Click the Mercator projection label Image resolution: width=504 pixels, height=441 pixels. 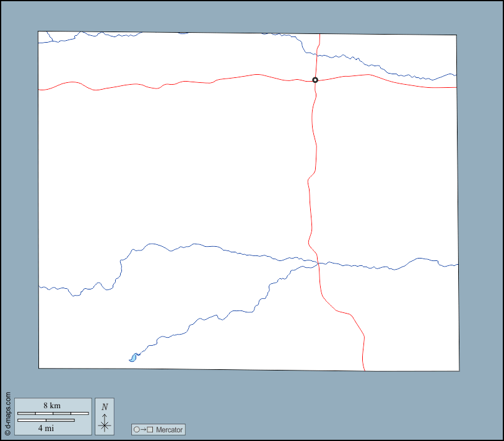[x=169, y=429]
